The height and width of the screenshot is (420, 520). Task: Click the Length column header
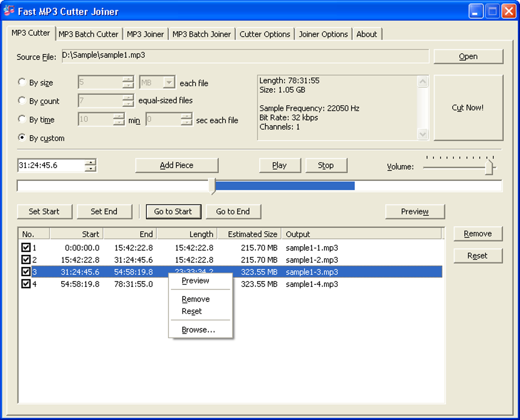tap(188, 234)
